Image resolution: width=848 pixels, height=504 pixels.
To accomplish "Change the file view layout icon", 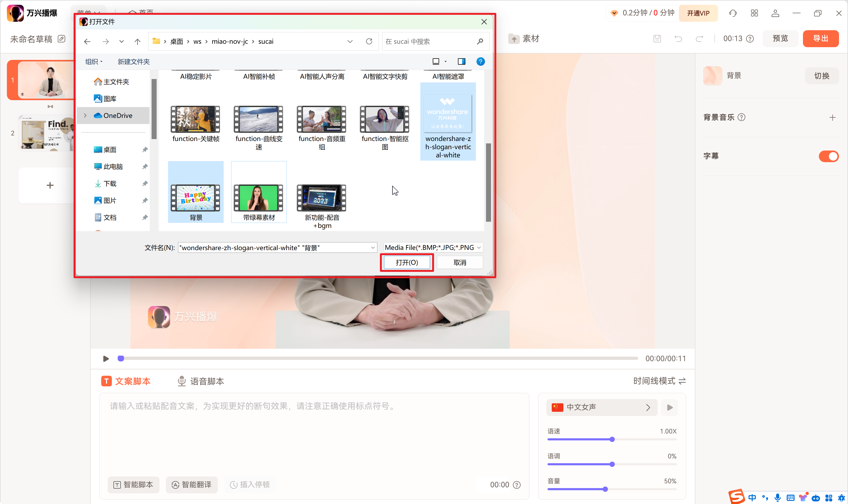I will pos(436,61).
